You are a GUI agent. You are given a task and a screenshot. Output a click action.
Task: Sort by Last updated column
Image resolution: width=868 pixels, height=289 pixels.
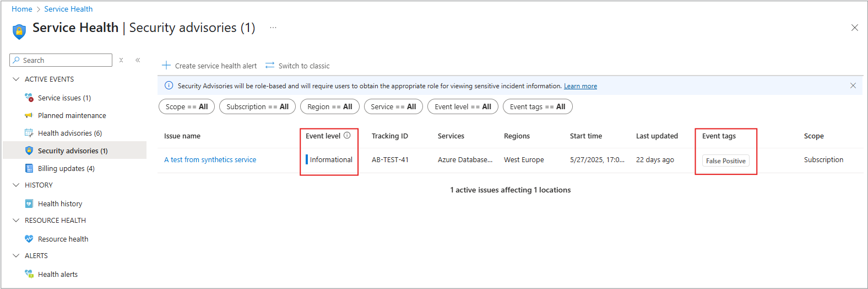tap(657, 136)
